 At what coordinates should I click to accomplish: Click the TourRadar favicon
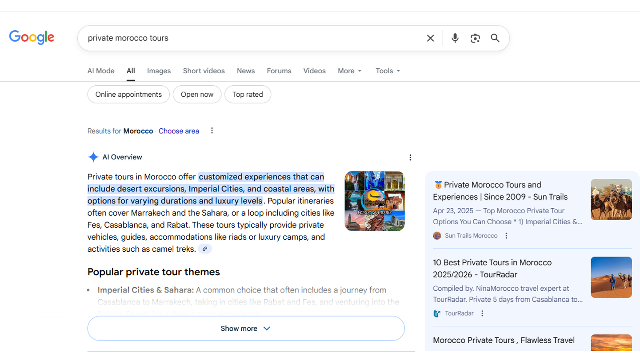click(437, 313)
